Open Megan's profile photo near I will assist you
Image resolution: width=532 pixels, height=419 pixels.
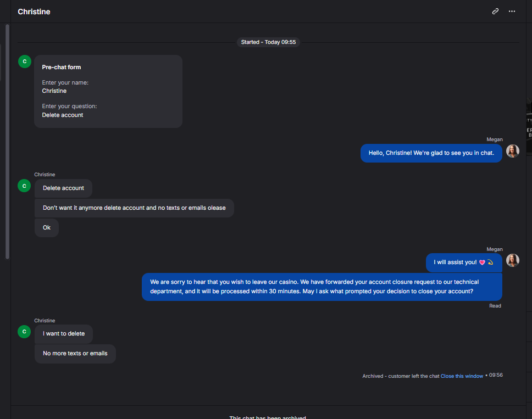click(513, 260)
